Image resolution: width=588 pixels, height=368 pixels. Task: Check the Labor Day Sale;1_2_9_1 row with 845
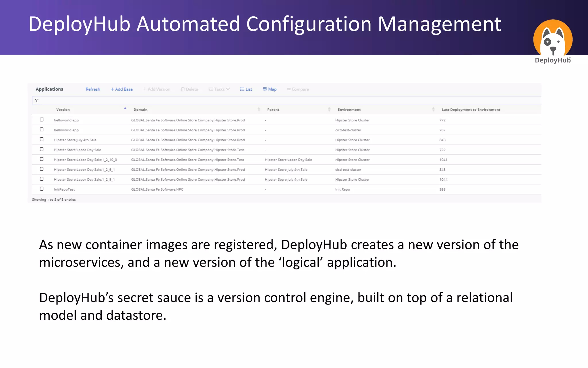(42, 169)
